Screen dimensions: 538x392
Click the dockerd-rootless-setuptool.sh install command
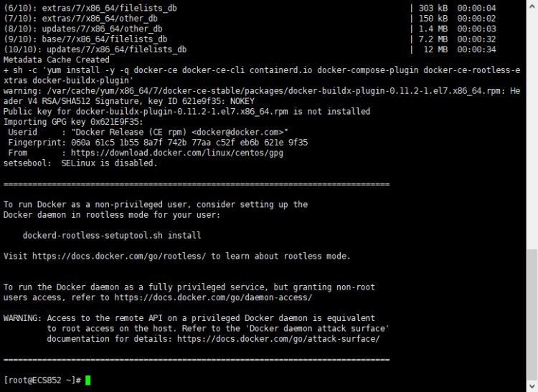(x=112, y=235)
